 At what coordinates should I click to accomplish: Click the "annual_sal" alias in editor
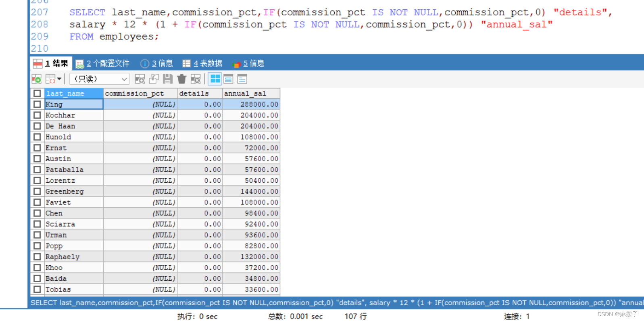(x=517, y=24)
